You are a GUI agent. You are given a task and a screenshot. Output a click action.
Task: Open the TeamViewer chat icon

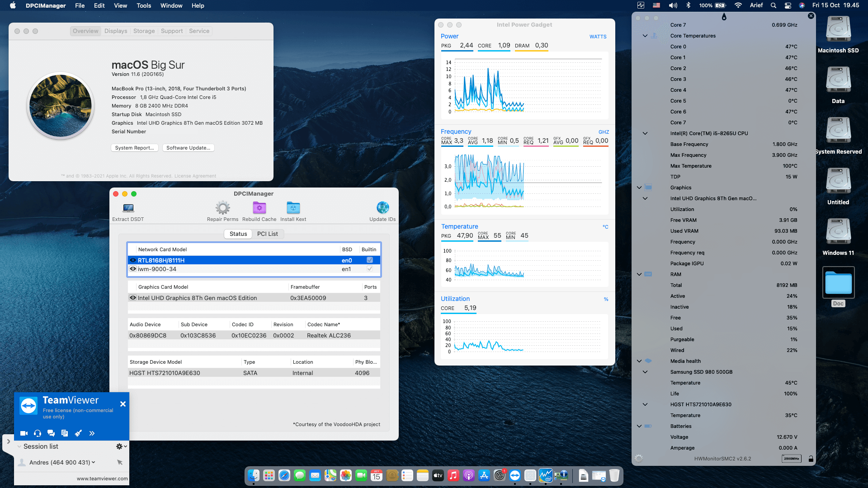51,433
